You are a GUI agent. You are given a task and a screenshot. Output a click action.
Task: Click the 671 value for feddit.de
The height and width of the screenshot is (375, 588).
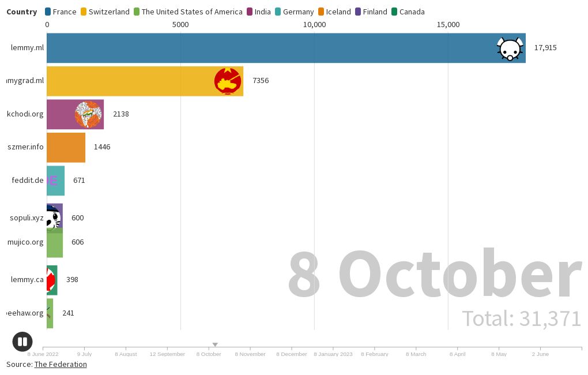[79, 180]
